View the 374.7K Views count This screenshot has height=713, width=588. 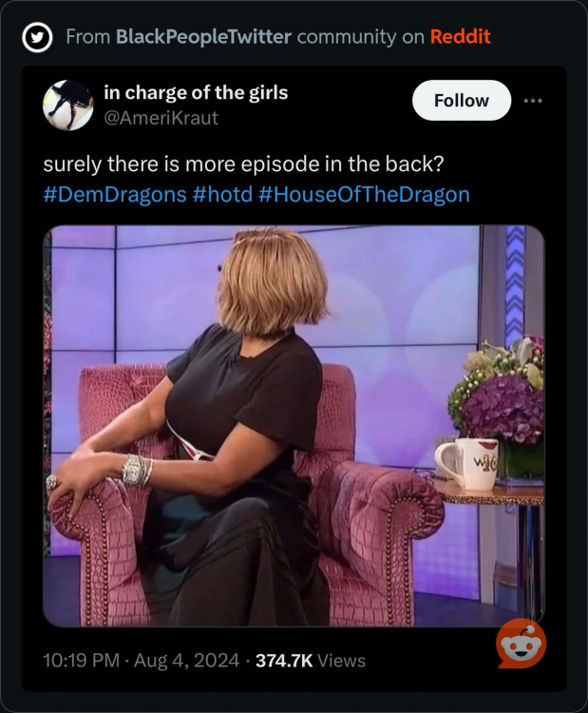point(311,661)
